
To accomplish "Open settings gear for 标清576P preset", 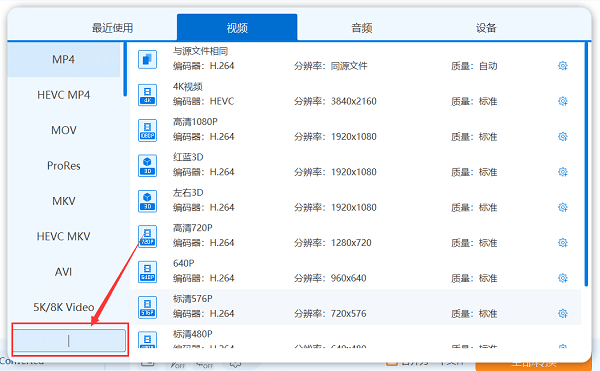I will click(x=562, y=314).
